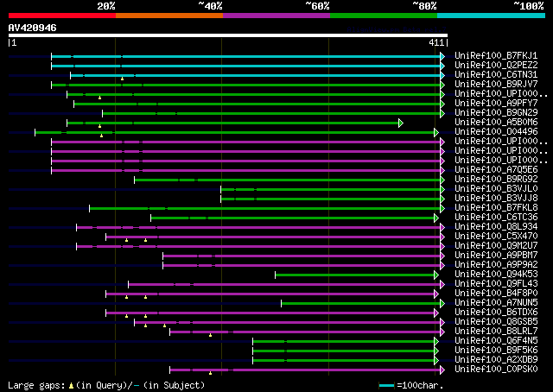Open the UniRef100_A9PBM7 label
Screen dimensions: 553x392
click(496, 256)
